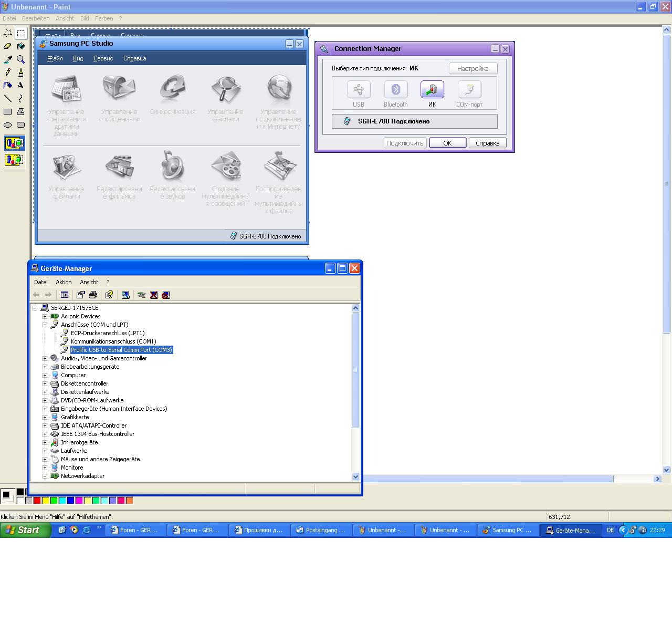The height and width of the screenshot is (644, 672).
Task: Choose the Rounded Rectangle tool
Action: 21,125
